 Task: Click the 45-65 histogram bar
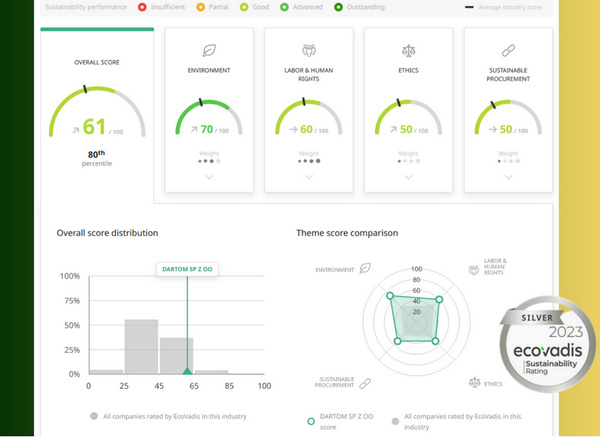(x=176, y=356)
